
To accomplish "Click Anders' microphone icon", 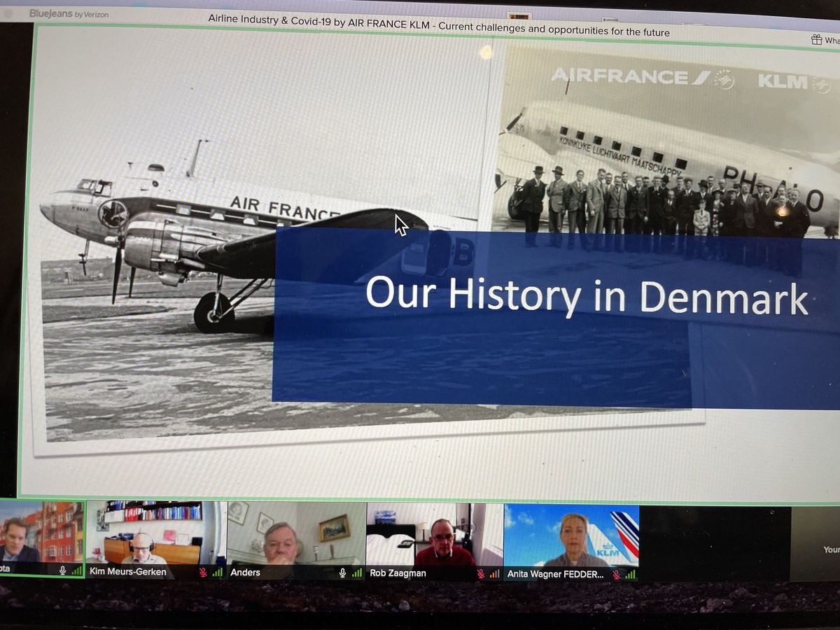I will click(342, 573).
